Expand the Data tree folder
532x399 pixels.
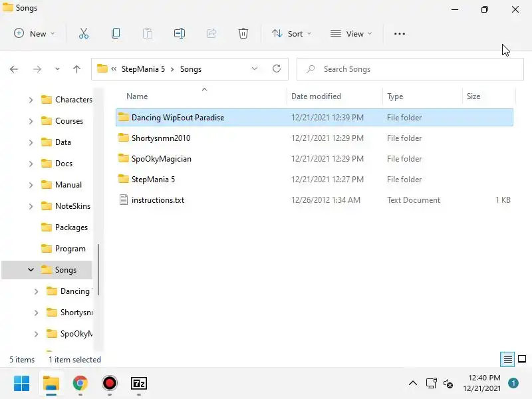(x=31, y=142)
